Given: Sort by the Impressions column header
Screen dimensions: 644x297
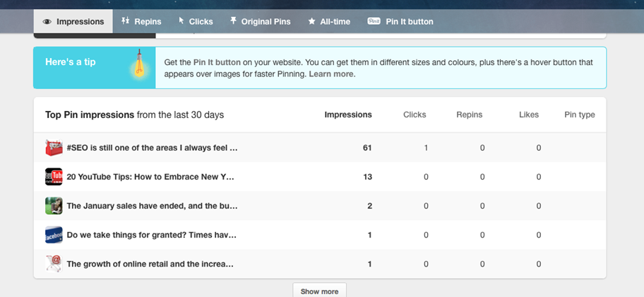Looking at the screenshot, I should (347, 115).
